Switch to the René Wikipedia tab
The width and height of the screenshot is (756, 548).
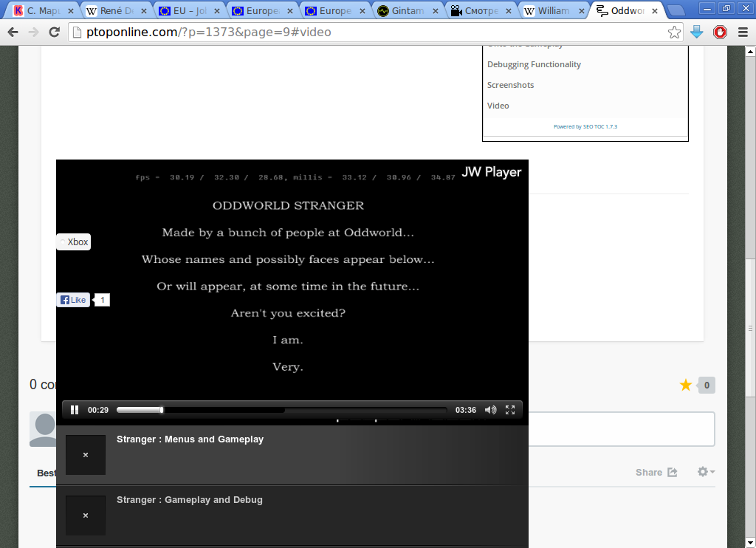point(116,10)
